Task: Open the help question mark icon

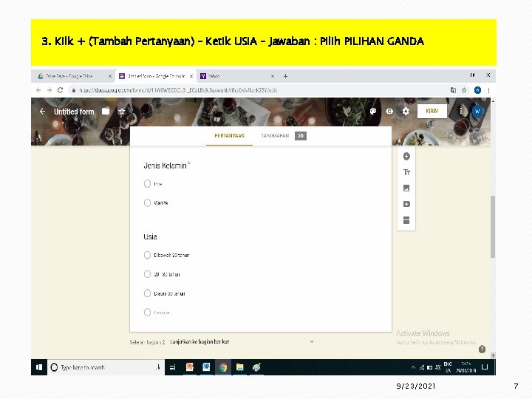Action: point(482,349)
